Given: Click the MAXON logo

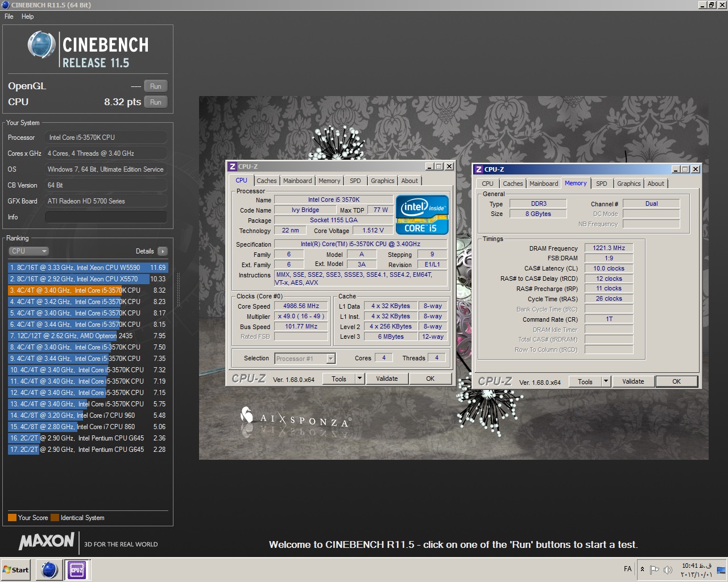Looking at the screenshot, I should pos(47,541).
